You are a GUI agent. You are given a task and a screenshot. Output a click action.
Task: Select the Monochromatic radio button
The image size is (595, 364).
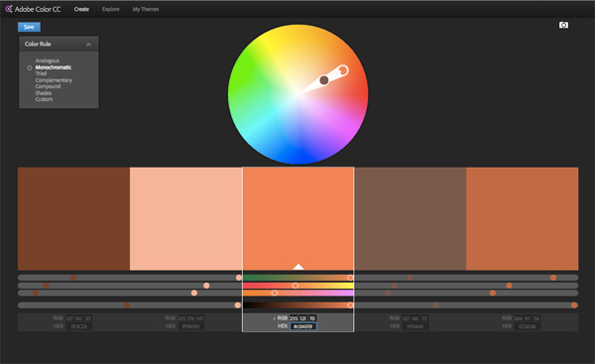30,68
